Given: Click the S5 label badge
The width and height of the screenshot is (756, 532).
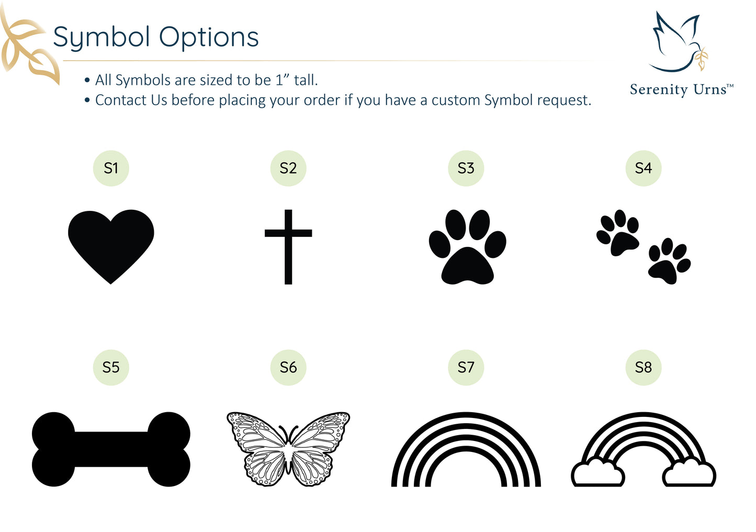Looking at the screenshot, I should pos(111,368).
